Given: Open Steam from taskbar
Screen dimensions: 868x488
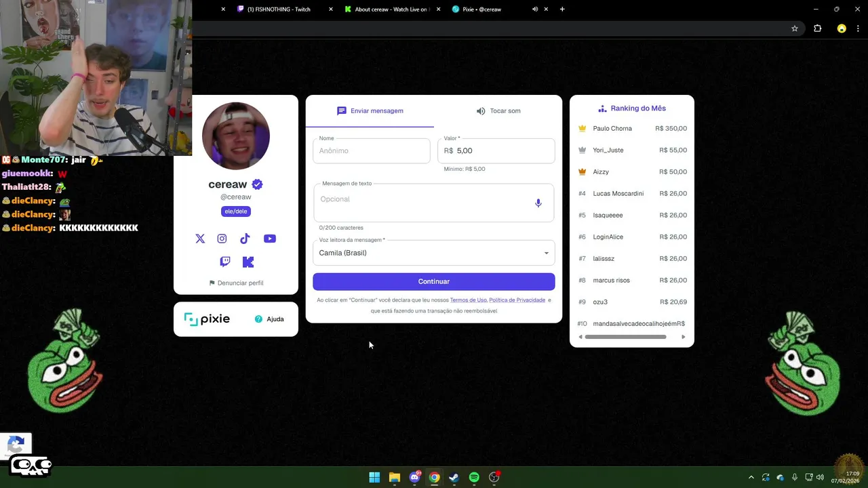Looking at the screenshot, I should coord(454,477).
